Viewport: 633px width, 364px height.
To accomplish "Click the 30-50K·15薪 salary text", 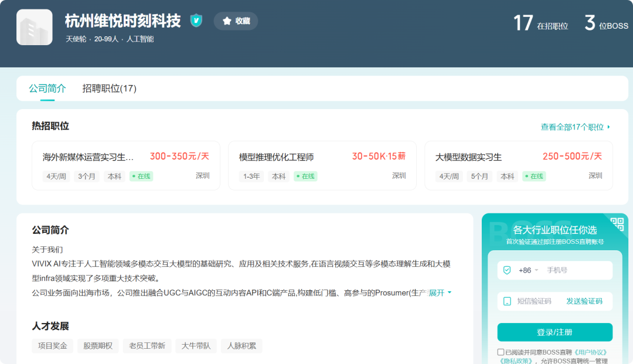I will tap(379, 157).
